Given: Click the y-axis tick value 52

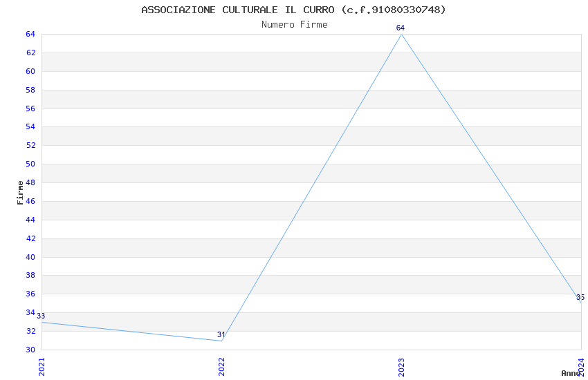Looking at the screenshot, I should (30, 146).
